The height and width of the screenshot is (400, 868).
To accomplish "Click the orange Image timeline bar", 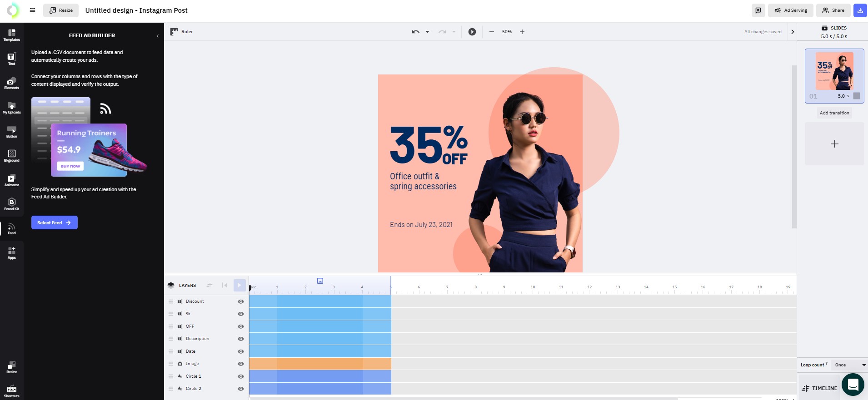I will tap(320, 364).
